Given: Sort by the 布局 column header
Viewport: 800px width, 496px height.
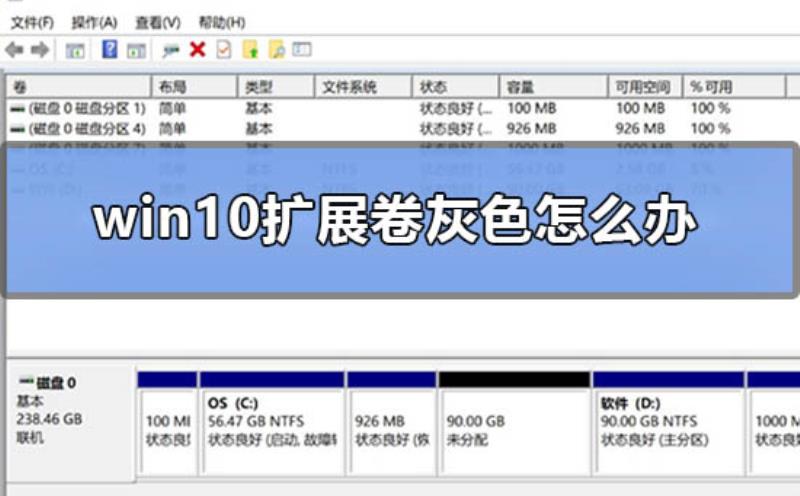Looking at the screenshot, I should [x=194, y=87].
